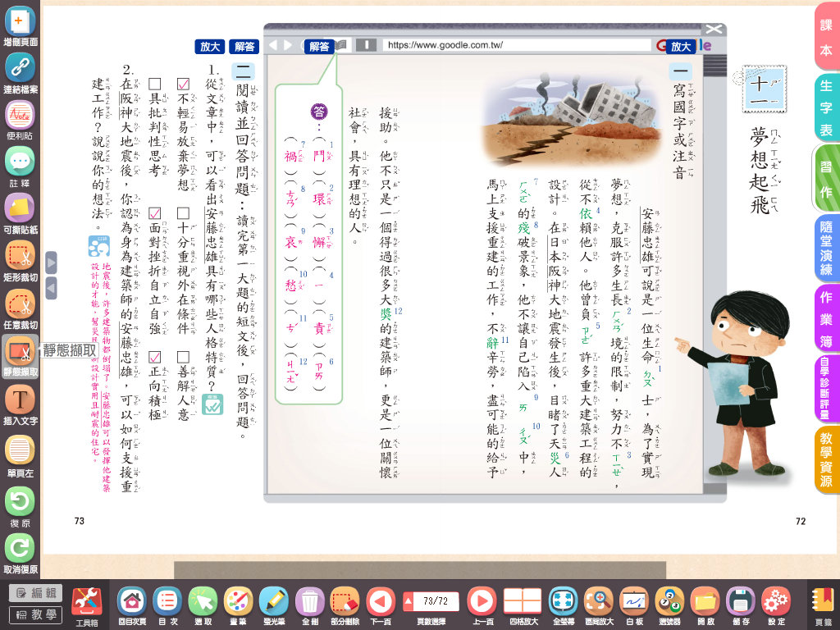Open the 目次 table of contents list
The height and width of the screenshot is (630, 840).
[x=167, y=606]
